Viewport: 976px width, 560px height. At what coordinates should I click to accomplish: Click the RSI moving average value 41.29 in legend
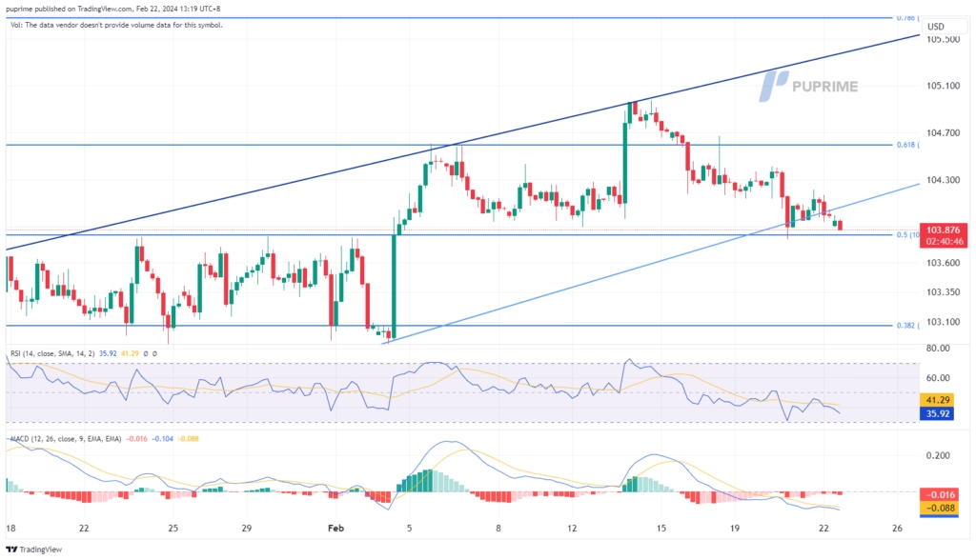130,353
